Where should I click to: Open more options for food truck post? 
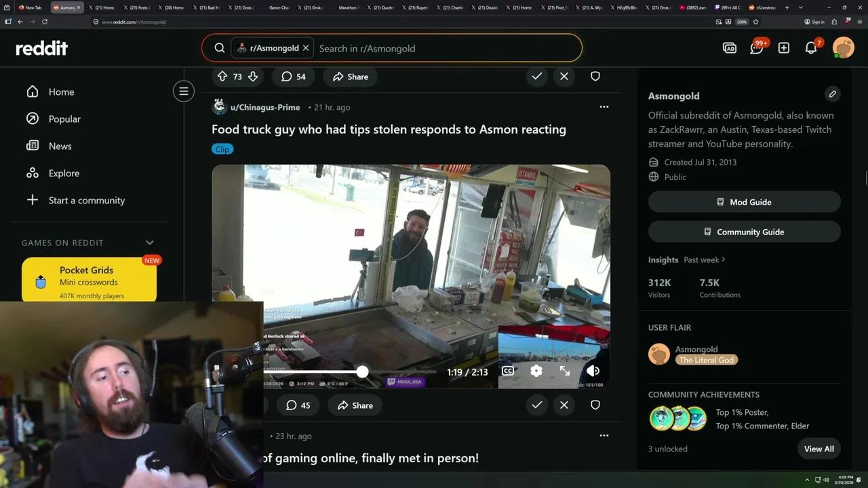(604, 107)
